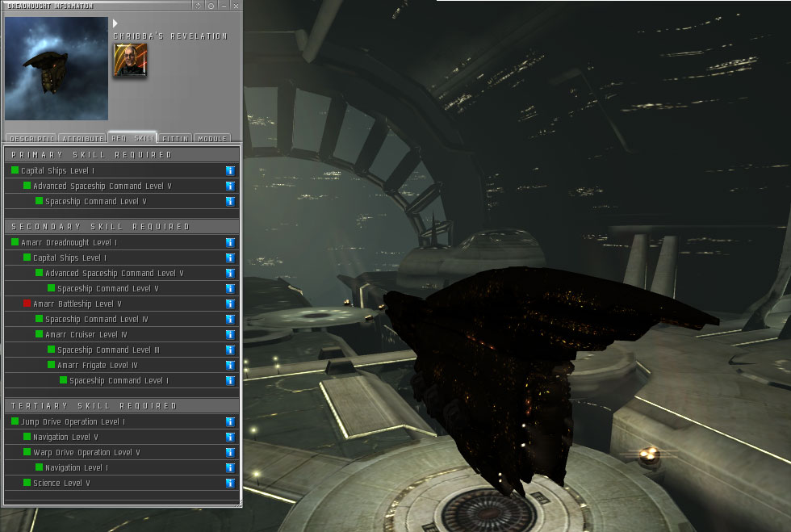791x532 pixels.
Task: Show info for Navigation Level V
Action: click(x=230, y=437)
